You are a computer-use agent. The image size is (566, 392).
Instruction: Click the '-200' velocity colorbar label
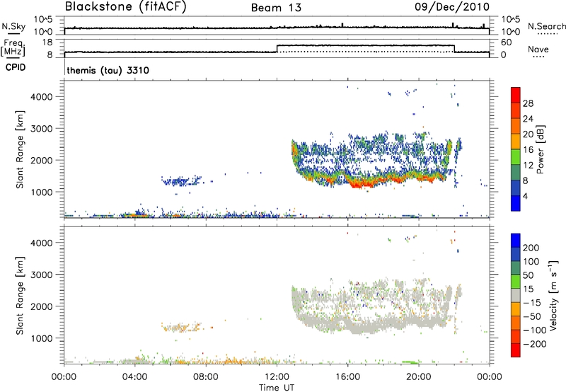[534, 344]
